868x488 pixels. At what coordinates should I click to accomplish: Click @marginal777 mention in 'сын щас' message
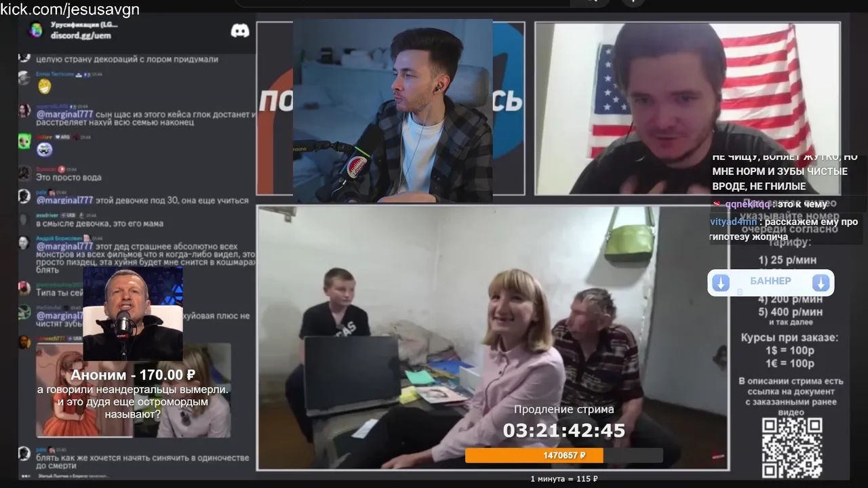click(64, 115)
